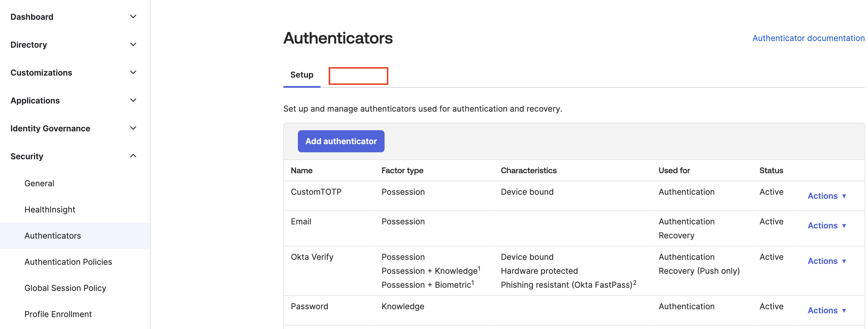Open the Authenticator documentation link
The width and height of the screenshot is (868, 329).
(x=808, y=38)
